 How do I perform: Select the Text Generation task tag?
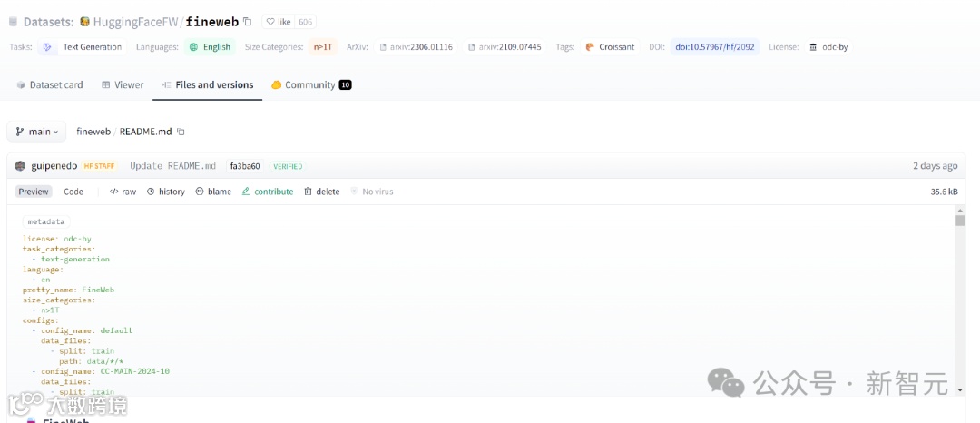click(x=83, y=47)
